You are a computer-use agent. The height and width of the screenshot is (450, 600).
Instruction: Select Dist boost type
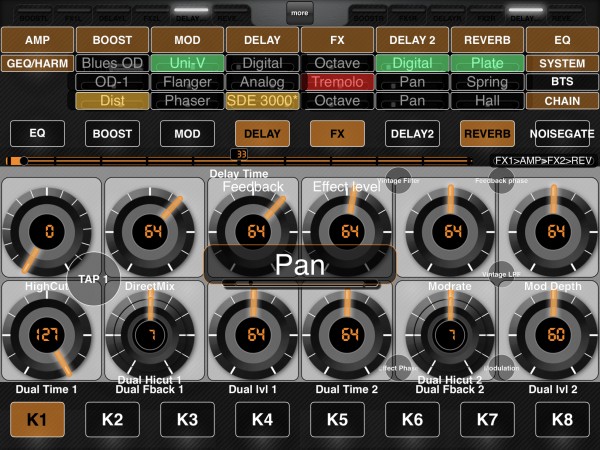112,101
